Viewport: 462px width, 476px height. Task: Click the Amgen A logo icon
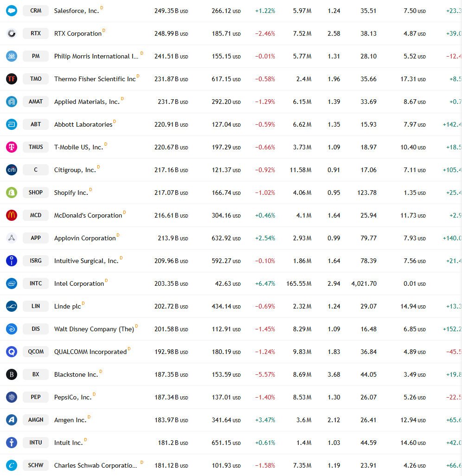(12, 420)
